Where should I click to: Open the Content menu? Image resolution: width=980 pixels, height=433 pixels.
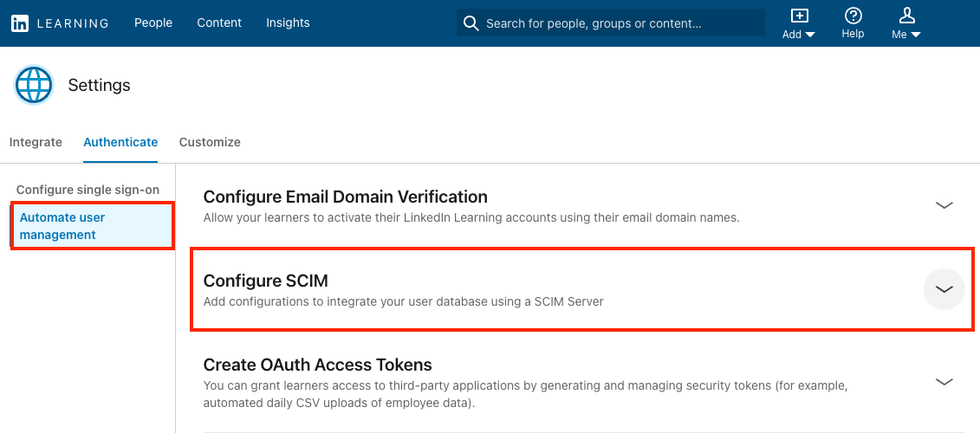pyautogui.click(x=218, y=23)
